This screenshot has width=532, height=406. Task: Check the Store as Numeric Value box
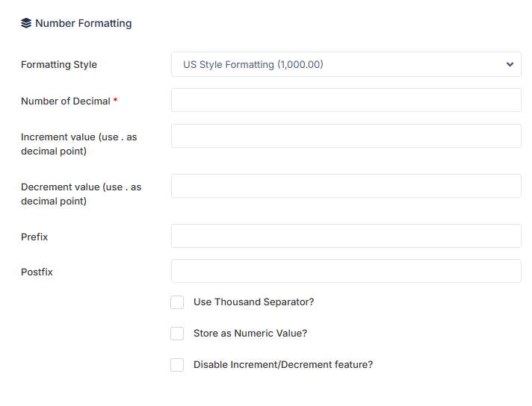(x=177, y=334)
